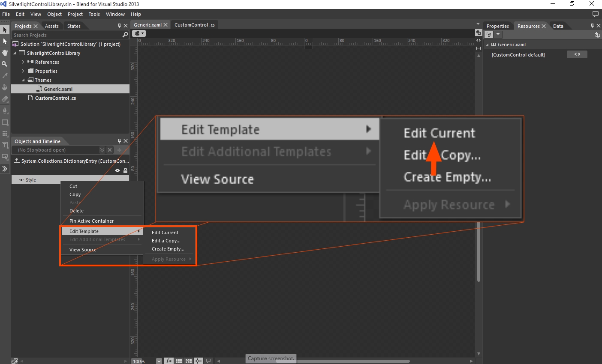Click the [CustomControl default] resource edit button
Image resolution: width=602 pixels, height=364 pixels.
(577, 54)
